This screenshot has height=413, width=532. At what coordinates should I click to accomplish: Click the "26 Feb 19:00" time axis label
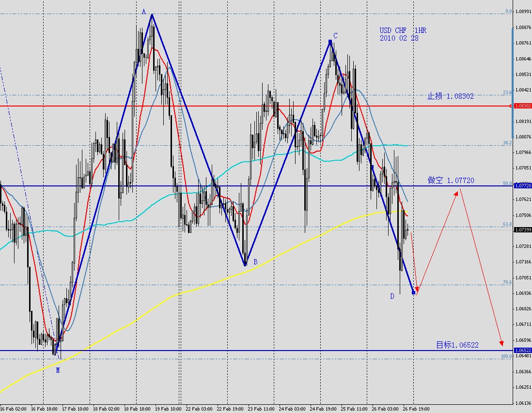pyautogui.click(x=415, y=408)
